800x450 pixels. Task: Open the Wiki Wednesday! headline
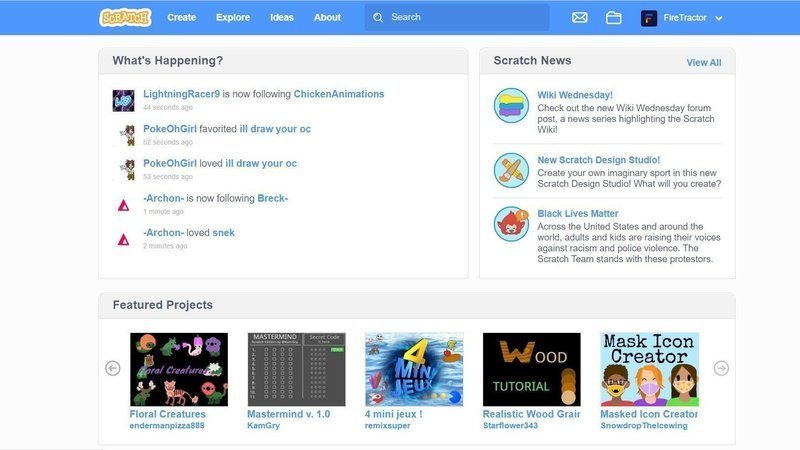tap(574, 95)
